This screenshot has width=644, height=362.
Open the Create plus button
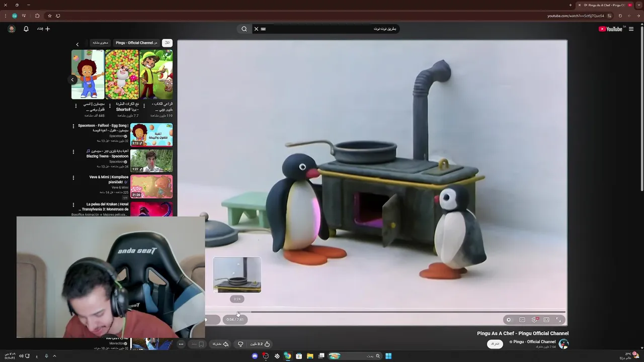point(44,29)
